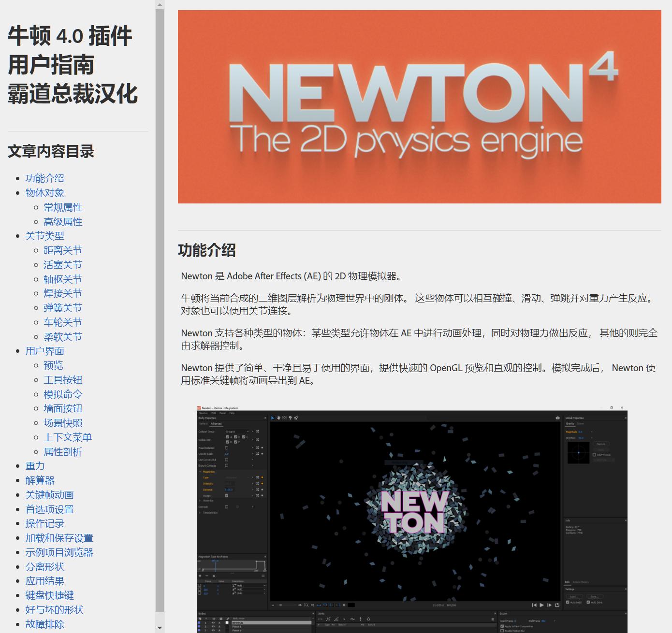Open the 解算器 link

[x=40, y=480]
